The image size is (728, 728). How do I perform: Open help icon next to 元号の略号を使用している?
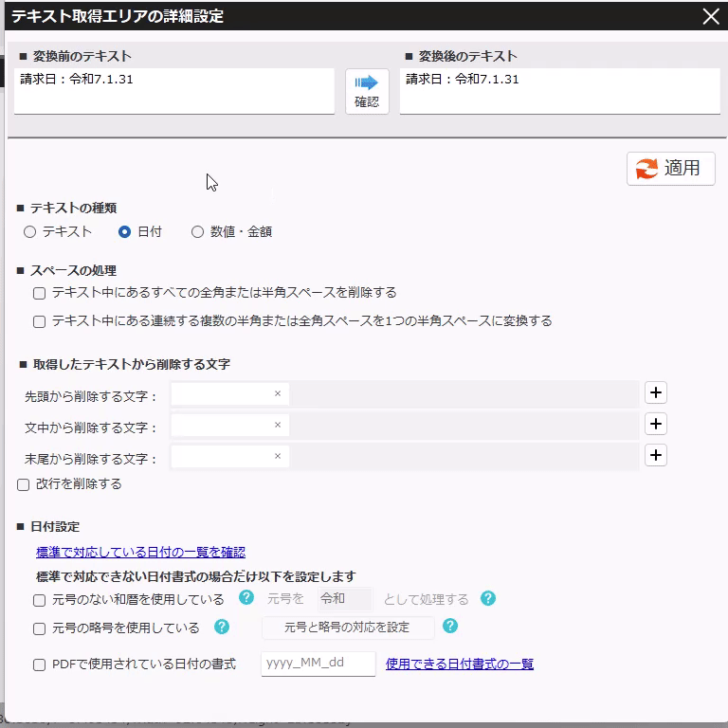pyautogui.click(x=222, y=627)
